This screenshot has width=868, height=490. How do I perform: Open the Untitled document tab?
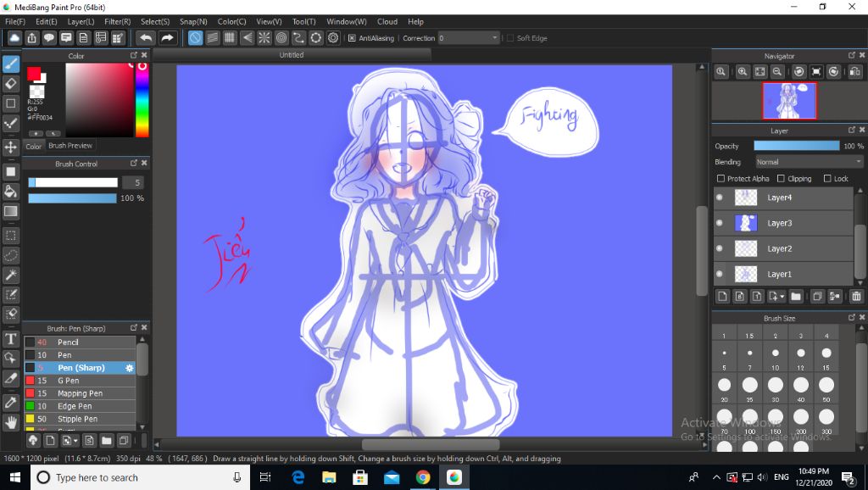coord(292,55)
